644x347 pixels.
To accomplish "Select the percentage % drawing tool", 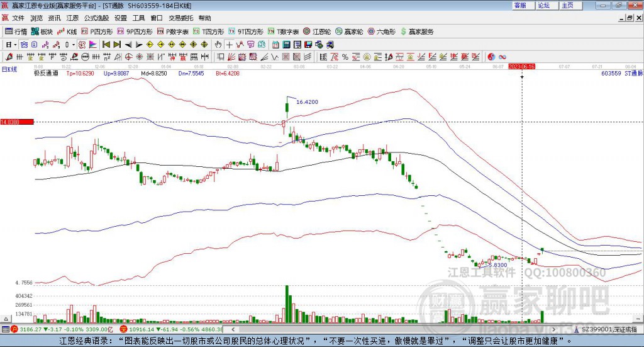I will pyautogui.click(x=345, y=57).
